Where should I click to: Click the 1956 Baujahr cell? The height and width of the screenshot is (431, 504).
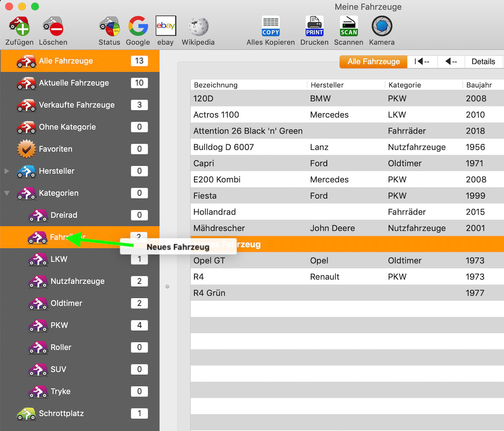tap(475, 147)
